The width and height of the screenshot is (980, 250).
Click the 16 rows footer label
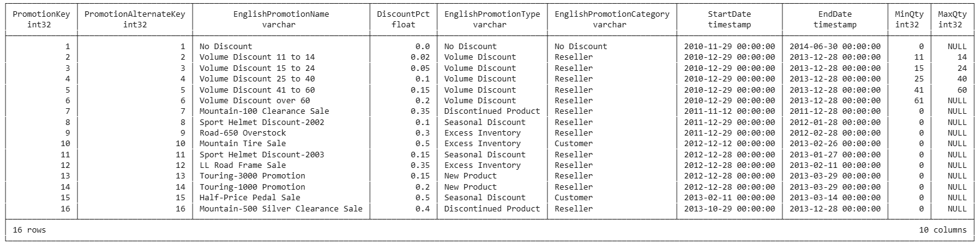[29, 230]
